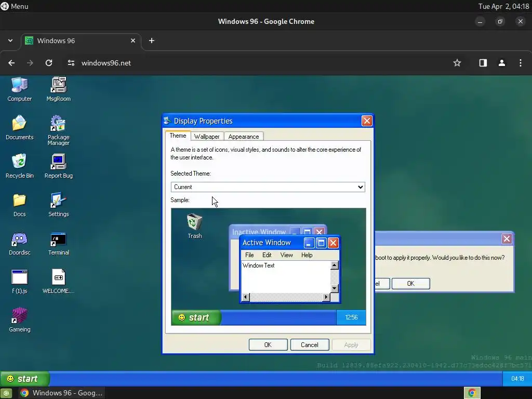Select the Windows 96 browser tab
Screen dimensions: 532x399
82,41
